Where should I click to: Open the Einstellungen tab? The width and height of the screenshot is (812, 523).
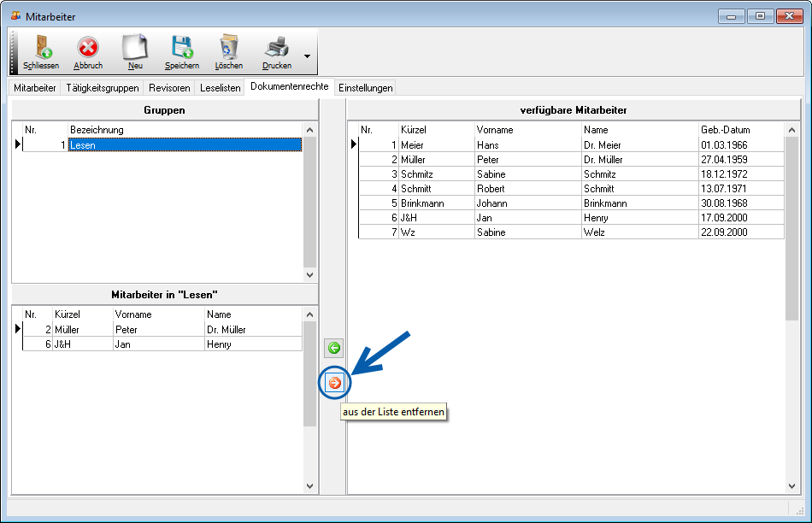point(365,88)
